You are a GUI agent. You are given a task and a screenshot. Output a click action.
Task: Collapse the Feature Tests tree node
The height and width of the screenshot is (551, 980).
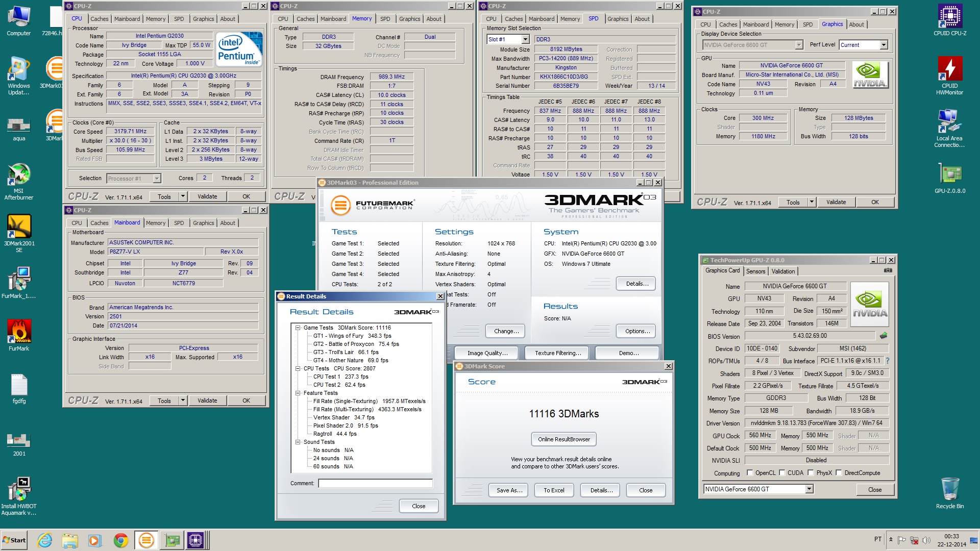coord(298,393)
